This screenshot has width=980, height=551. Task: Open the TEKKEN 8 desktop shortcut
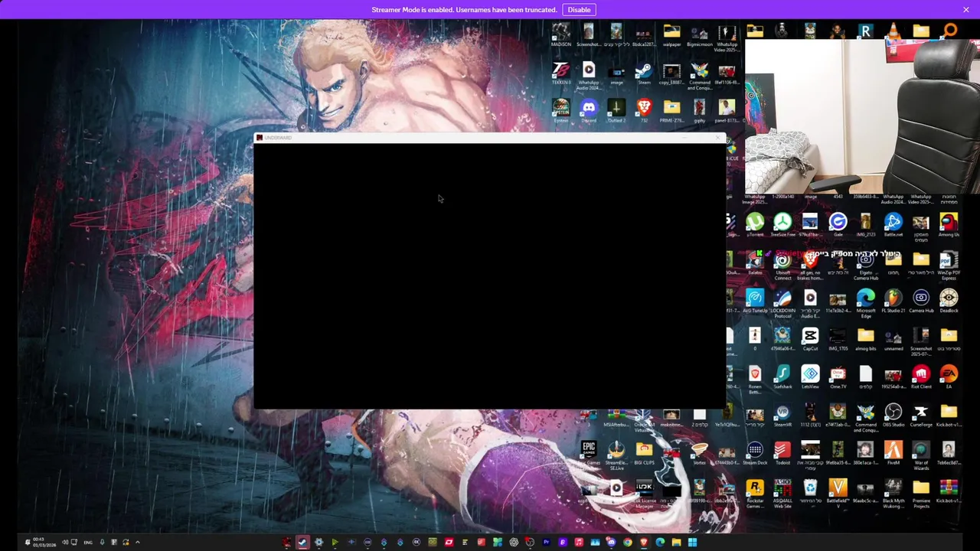point(561,73)
